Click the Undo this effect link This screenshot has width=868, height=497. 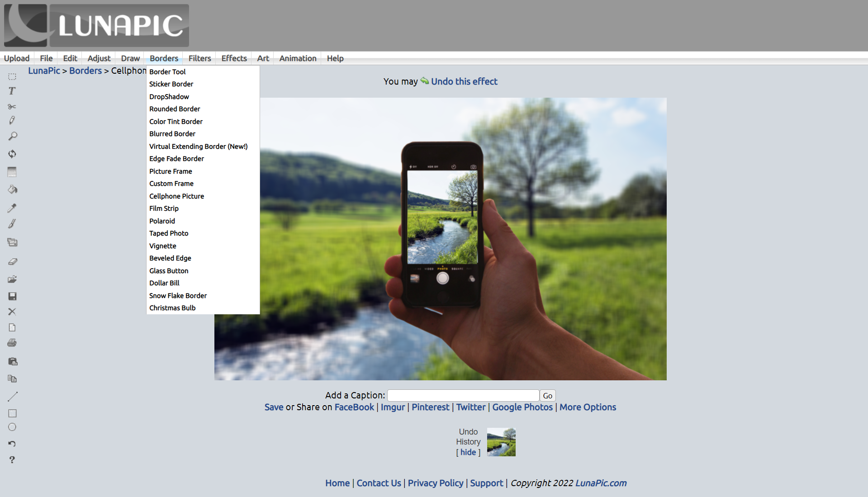point(464,81)
